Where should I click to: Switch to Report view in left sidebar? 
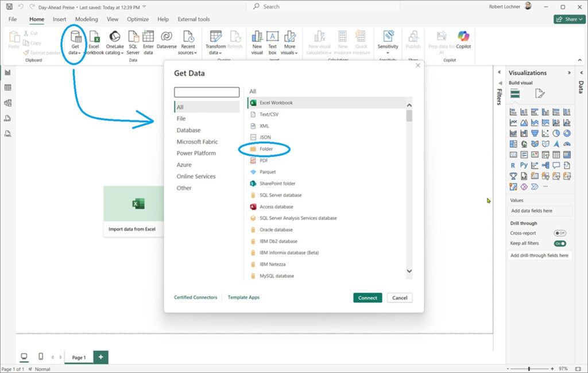click(x=7, y=72)
